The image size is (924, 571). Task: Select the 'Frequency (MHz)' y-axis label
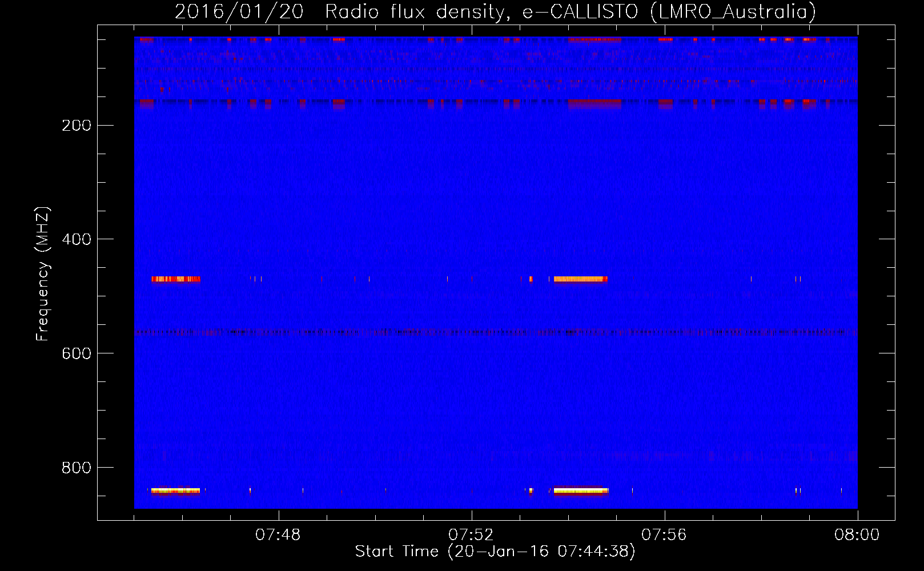(43, 274)
